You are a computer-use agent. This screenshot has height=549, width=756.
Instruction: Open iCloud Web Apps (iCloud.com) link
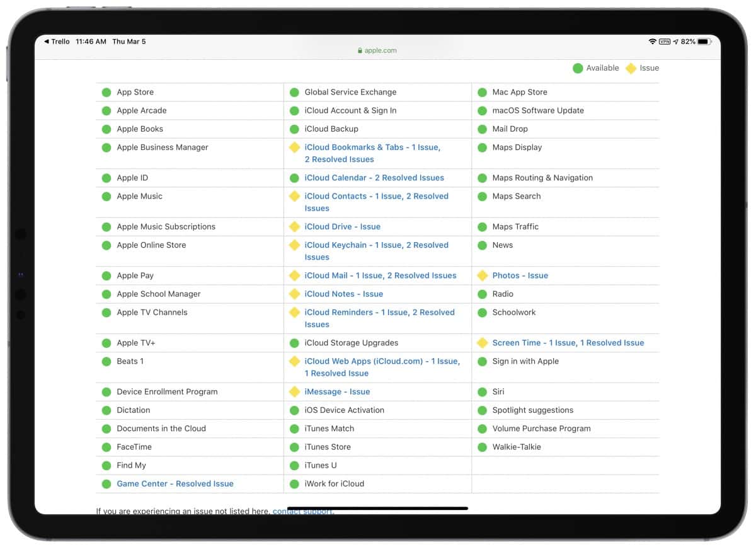[x=382, y=367]
